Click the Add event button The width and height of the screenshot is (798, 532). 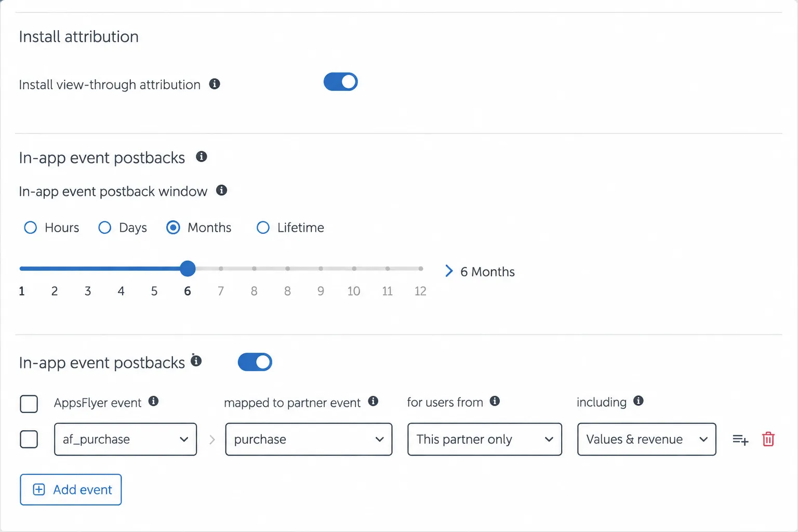pos(71,489)
